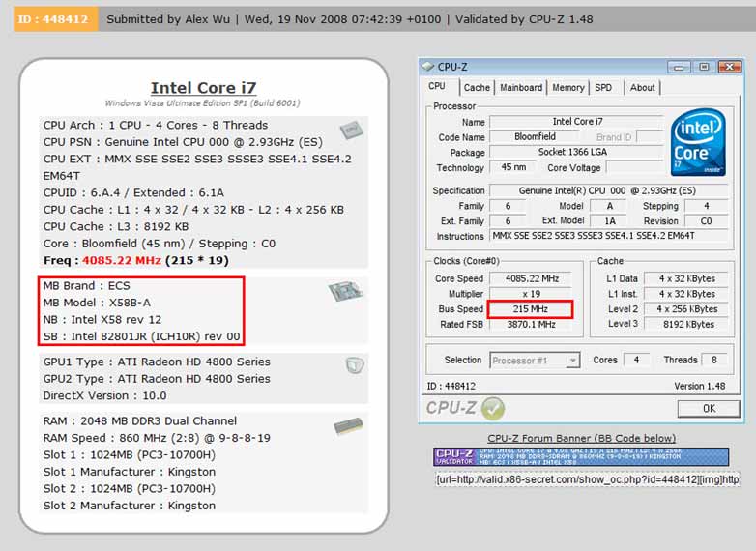Click RAM Speed : 860 MHz line
The image size is (756, 551).
(x=157, y=438)
